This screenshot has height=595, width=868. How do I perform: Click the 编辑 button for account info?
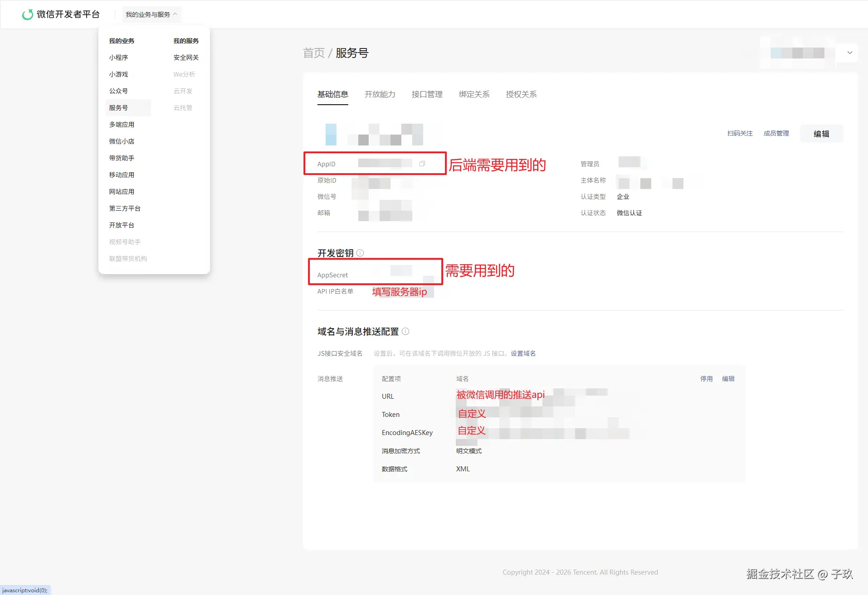coord(821,133)
